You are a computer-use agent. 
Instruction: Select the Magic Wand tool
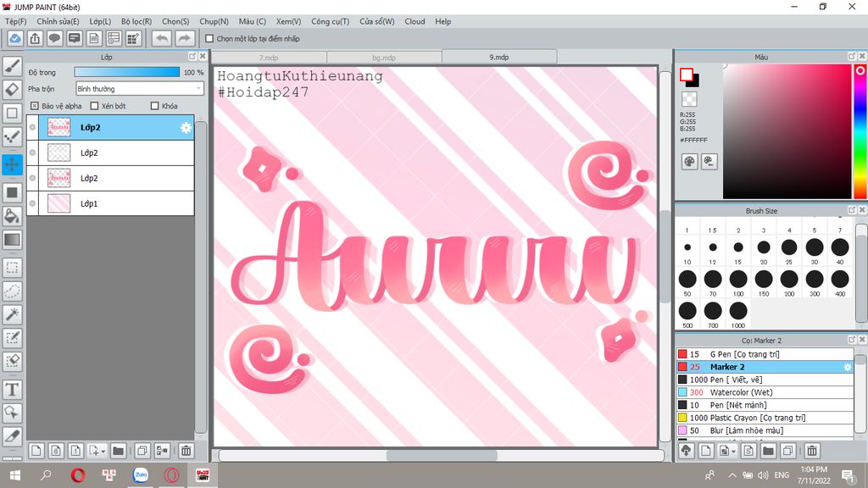click(12, 314)
